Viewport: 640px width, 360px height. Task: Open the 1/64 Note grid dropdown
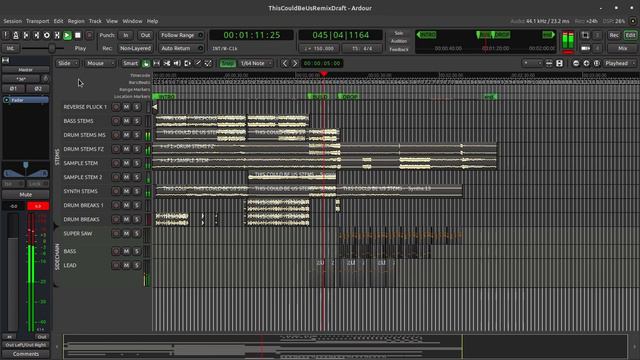[x=256, y=63]
